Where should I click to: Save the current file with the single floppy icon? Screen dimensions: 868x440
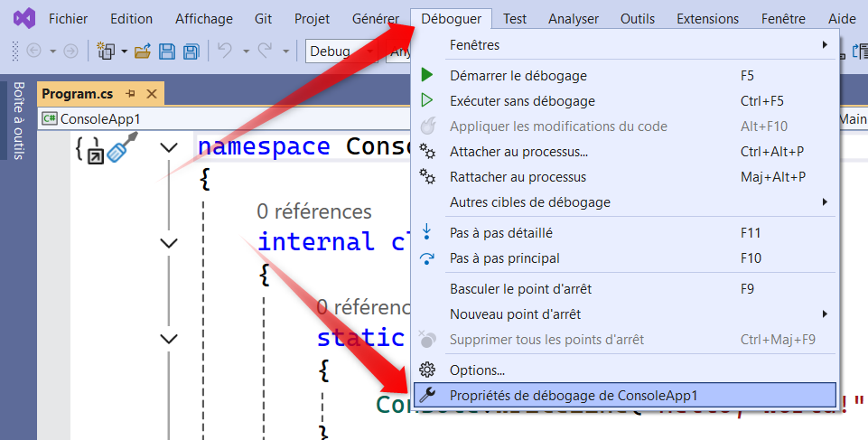click(167, 51)
